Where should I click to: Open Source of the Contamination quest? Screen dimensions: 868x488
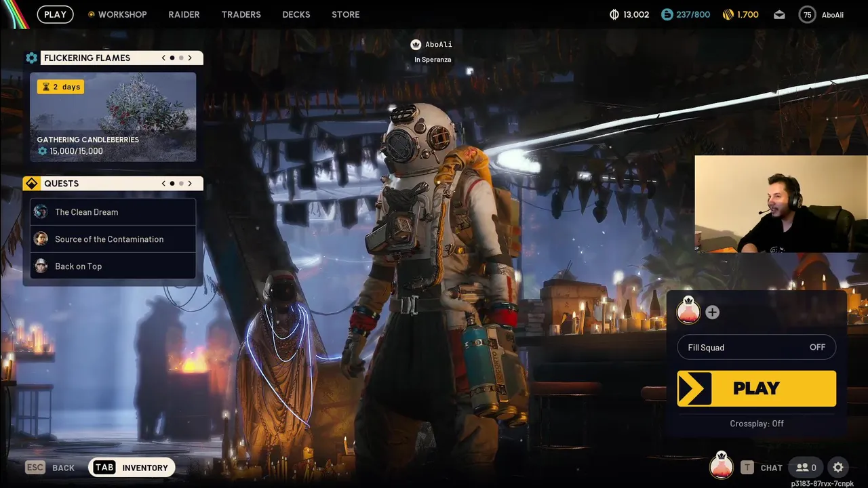pyautogui.click(x=113, y=239)
